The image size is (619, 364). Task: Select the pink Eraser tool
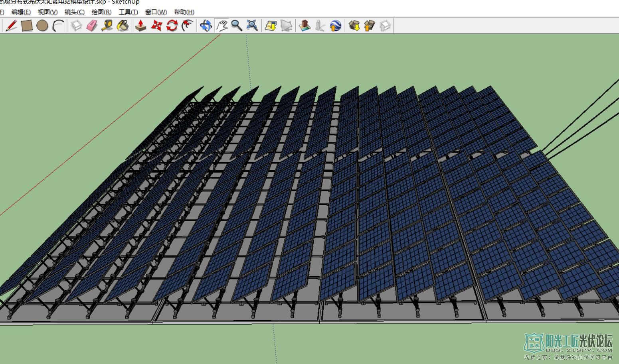pos(92,26)
